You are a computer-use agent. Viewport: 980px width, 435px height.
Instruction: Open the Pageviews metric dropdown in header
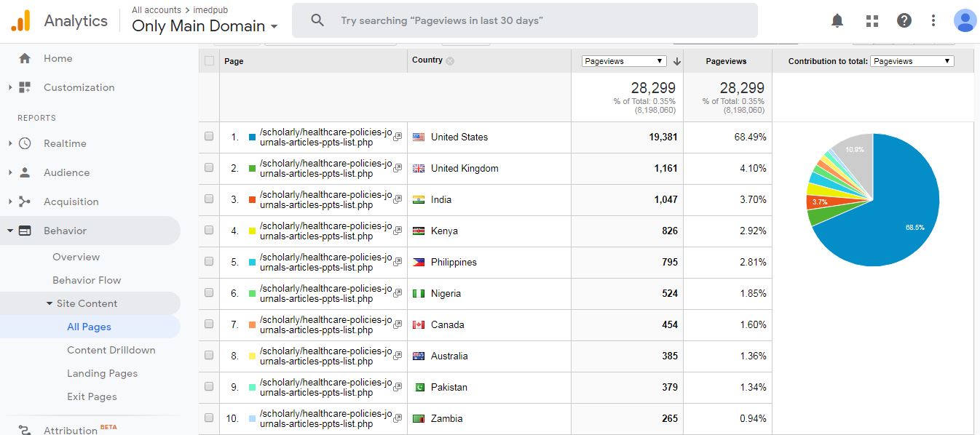[624, 61]
